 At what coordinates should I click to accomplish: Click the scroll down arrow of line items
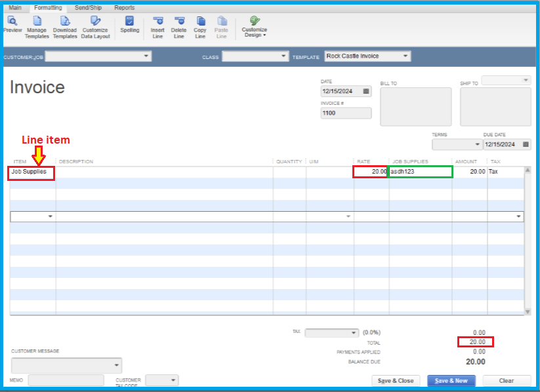click(528, 312)
